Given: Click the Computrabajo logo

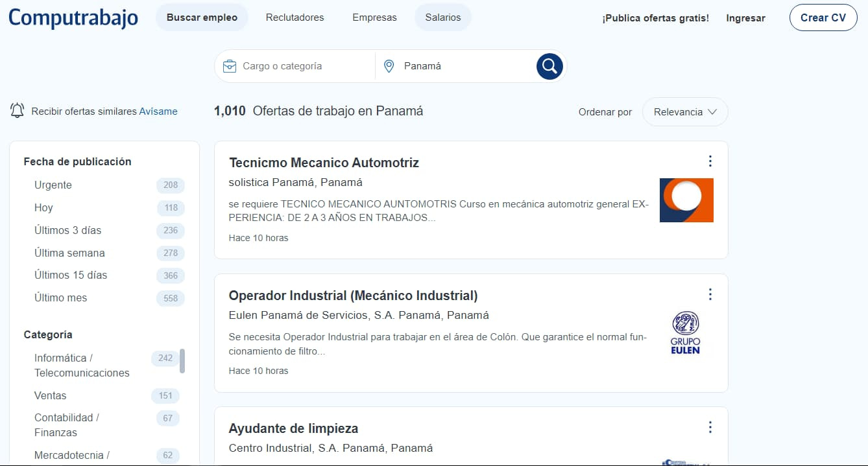Looking at the screenshot, I should click(73, 17).
